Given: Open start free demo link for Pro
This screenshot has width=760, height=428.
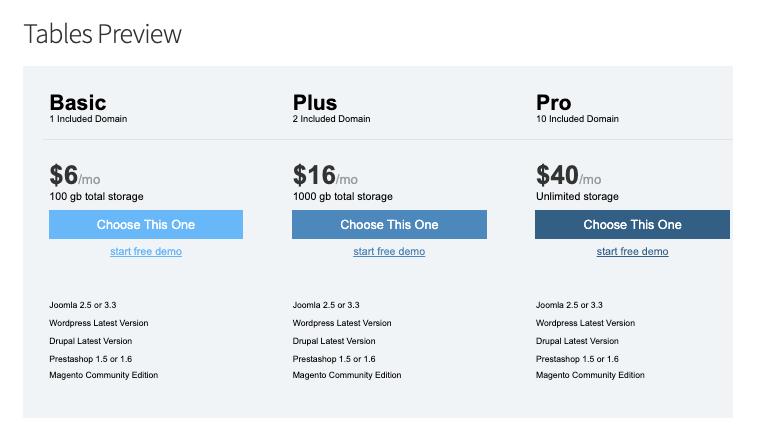Looking at the screenshot, I should click(632, 252).
